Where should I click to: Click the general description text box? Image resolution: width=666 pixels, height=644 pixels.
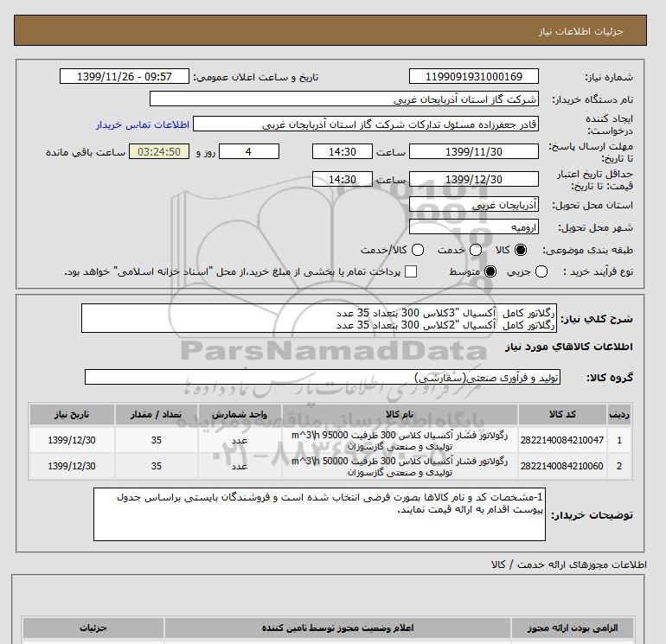click(319, 318)
